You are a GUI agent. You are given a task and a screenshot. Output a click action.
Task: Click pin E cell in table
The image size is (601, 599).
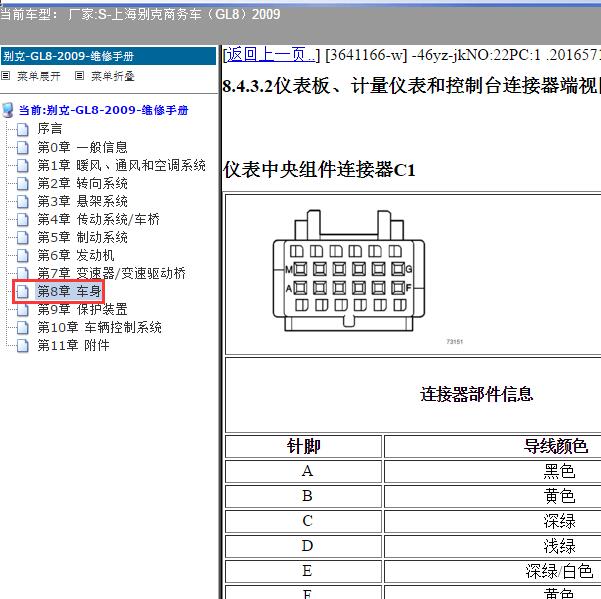point(303,571)
